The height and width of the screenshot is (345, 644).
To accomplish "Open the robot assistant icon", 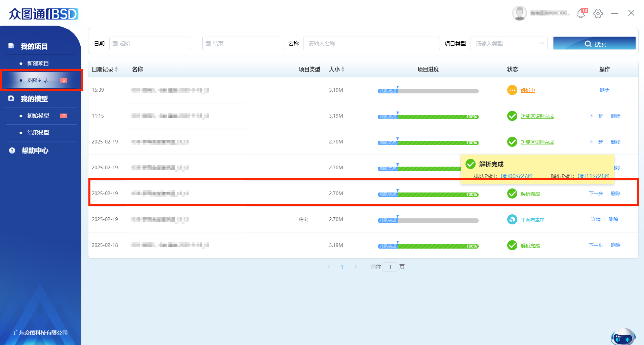I will (622, 337).
